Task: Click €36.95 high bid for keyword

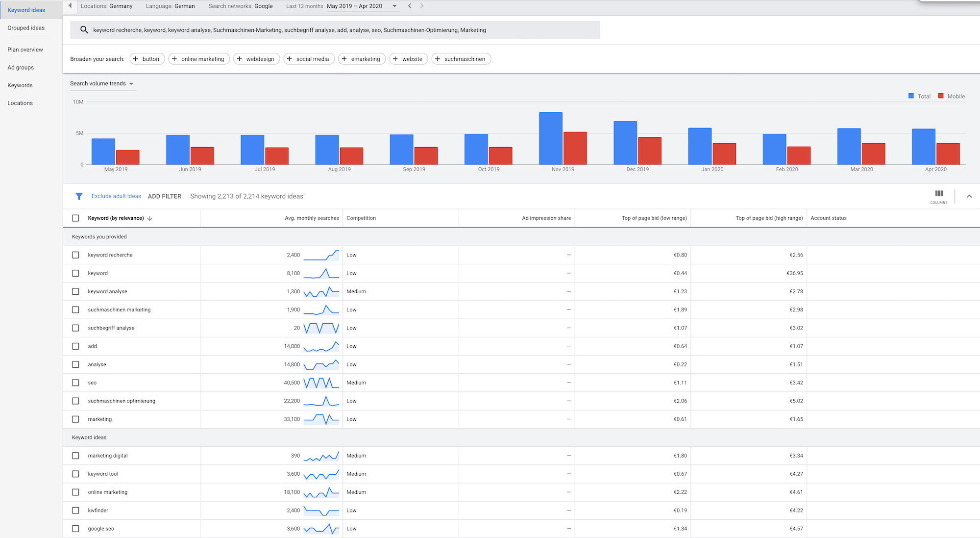Action: [x=795, y=273]
